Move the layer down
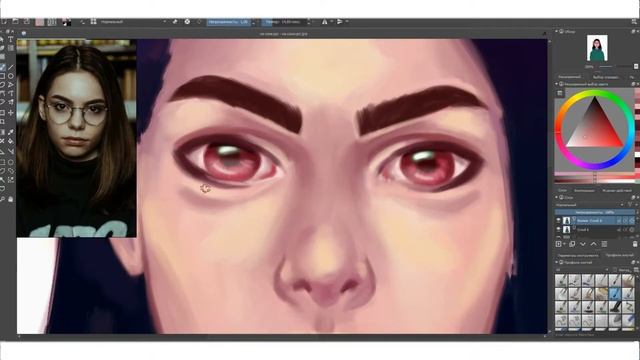Image resolution: width=640 pixels, height=360 pixels. click(583, 244)
